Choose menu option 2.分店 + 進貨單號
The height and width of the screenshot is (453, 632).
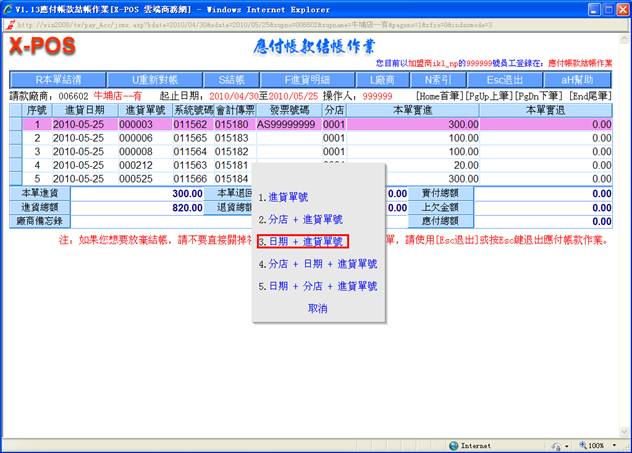300,219
